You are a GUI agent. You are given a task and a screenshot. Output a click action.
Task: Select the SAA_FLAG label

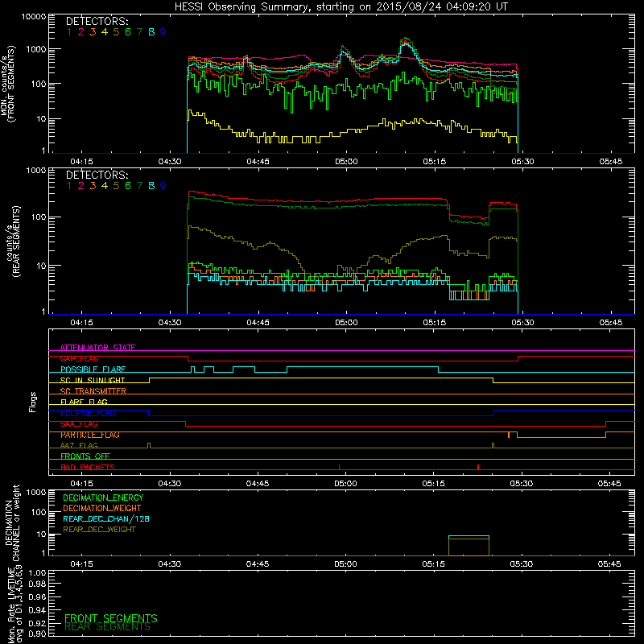[79, 424]
